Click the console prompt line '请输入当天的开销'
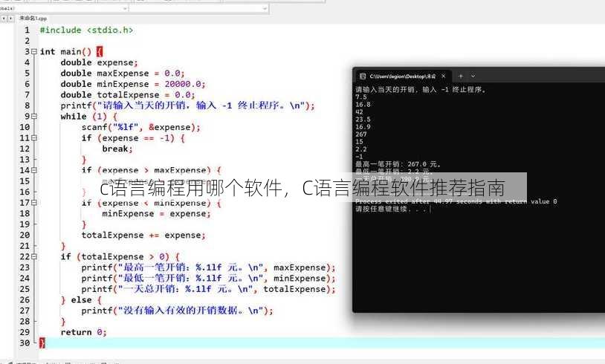This screenshot has width=605, height=364. tap(421, 89)
